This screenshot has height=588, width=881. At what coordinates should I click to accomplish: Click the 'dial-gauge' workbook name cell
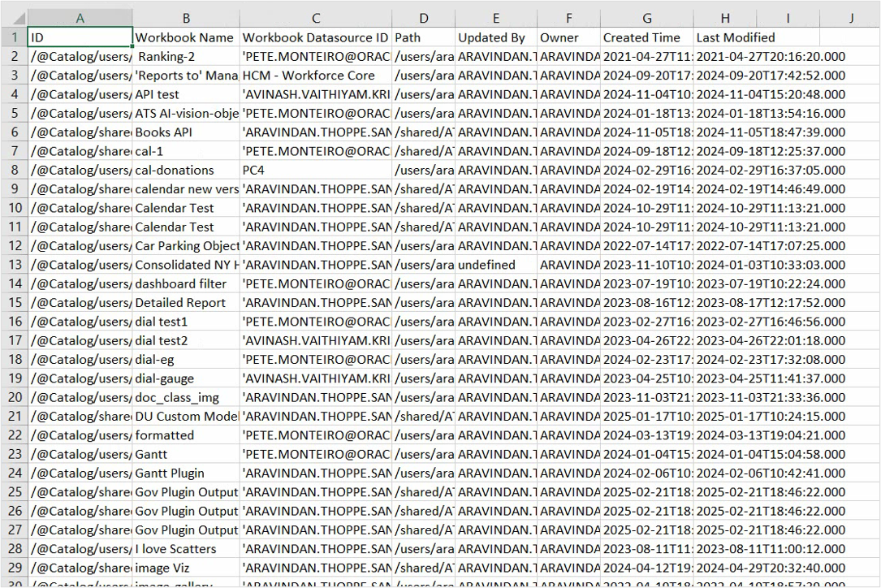[x=185, y=378]
